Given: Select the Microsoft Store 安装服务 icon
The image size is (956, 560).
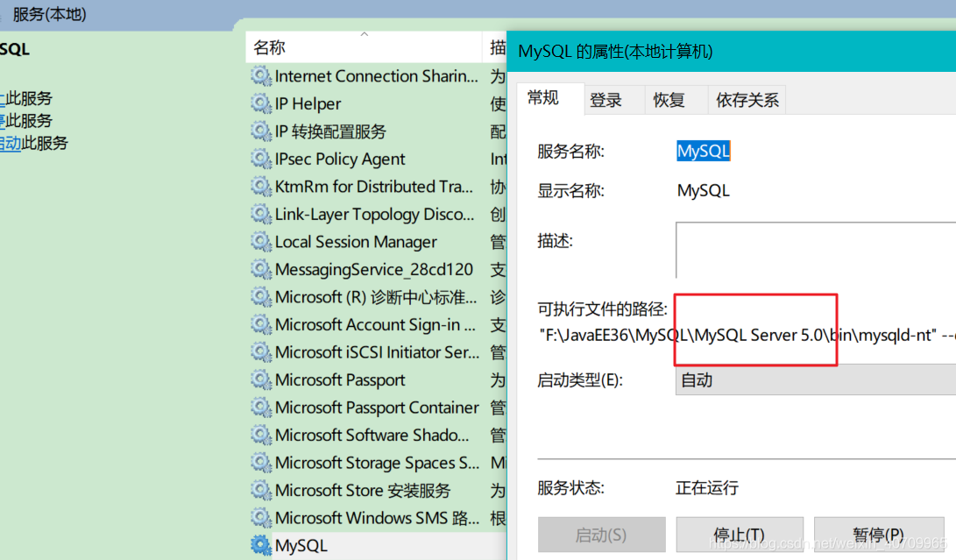Looking at the screenshot, I should [x=260, y=490].
